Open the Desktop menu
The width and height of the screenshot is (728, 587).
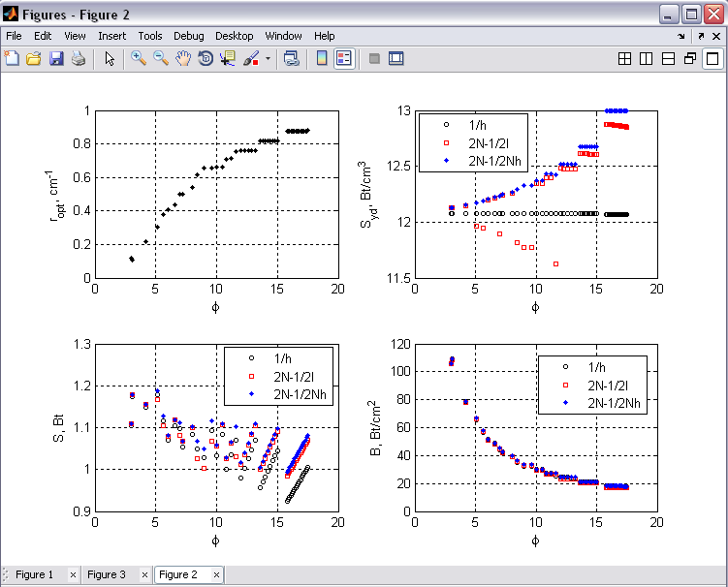[234, 36]
